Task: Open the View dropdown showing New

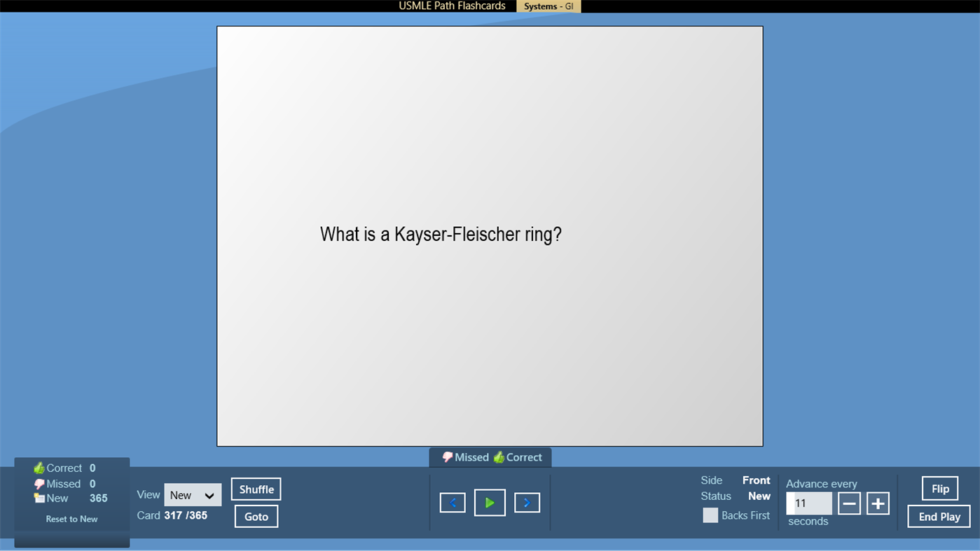Action: pyautogui.click(x=193, y=494)
